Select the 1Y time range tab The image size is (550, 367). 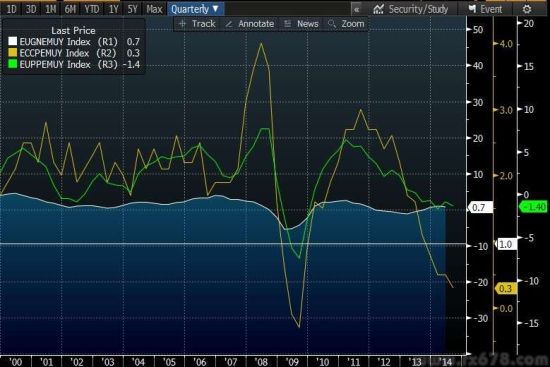click(113, 9)
